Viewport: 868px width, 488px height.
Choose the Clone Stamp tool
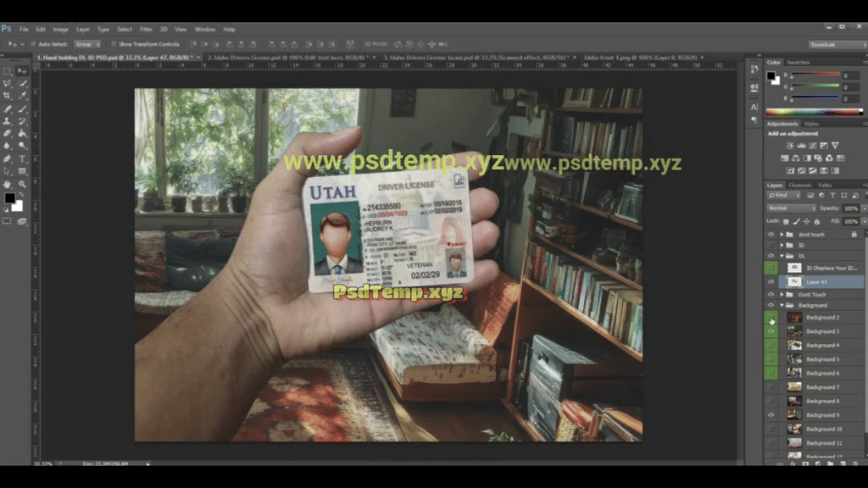click(8, 121)
